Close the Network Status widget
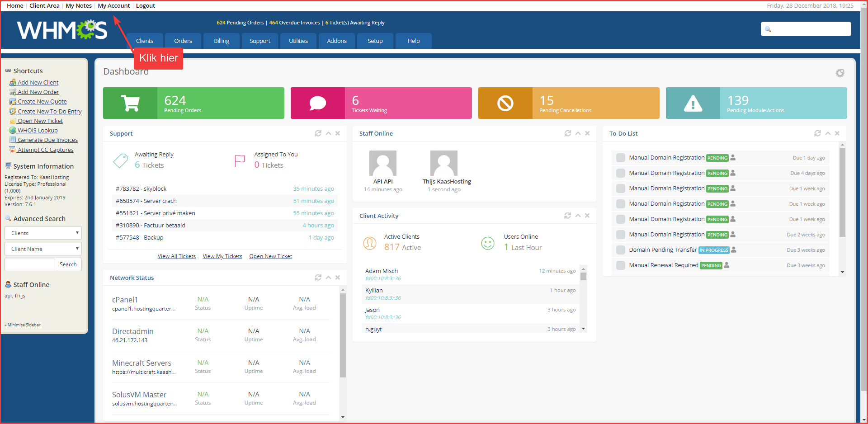This screenshot has width=868, height=424. pyautogui.click(x=338, y=278)
